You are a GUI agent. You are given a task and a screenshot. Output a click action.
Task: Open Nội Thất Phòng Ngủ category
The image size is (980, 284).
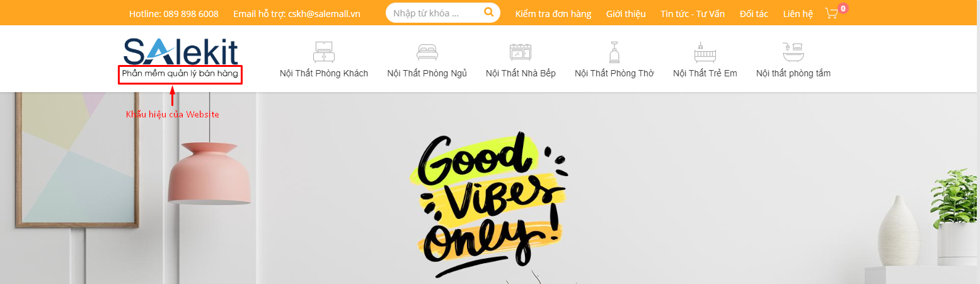pyautogui.click(x=427, y=73)
